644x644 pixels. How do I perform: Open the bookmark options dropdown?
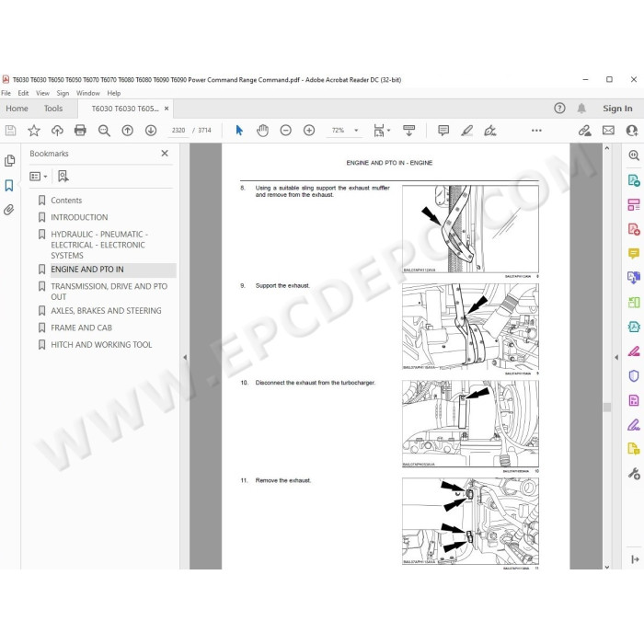click(x=39, y=177)
